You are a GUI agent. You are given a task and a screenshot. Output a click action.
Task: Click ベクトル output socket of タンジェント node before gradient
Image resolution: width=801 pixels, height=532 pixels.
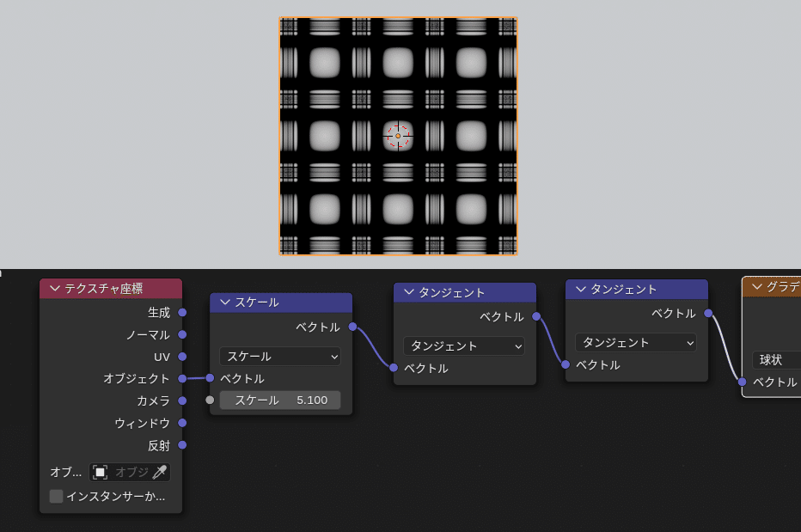[708, 314]
